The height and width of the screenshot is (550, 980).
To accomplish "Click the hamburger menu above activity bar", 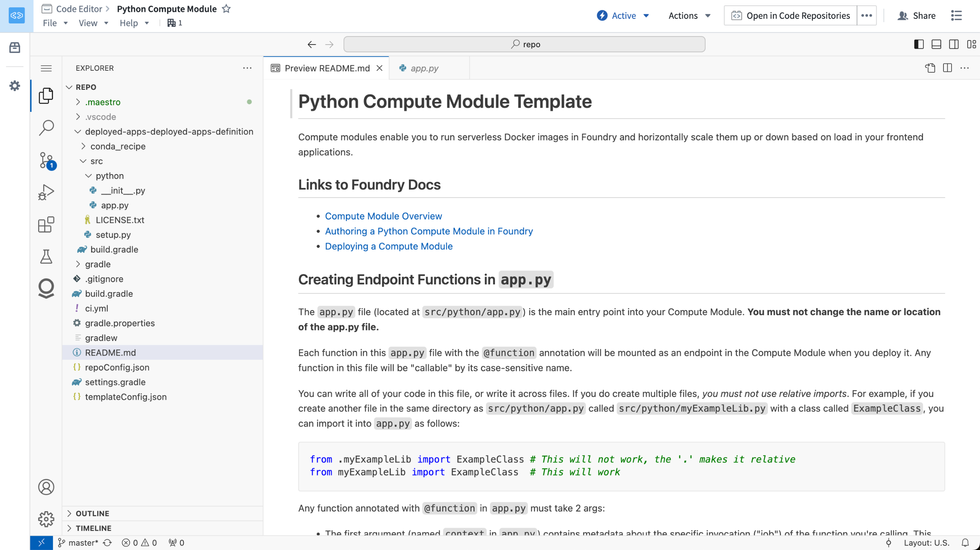I will coord(46,68).
